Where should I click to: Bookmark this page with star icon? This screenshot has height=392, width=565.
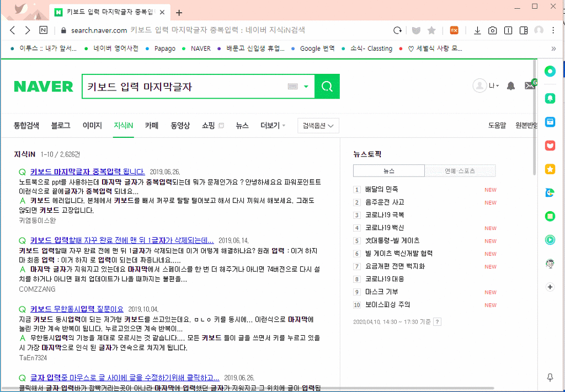[x=431, y=30]
